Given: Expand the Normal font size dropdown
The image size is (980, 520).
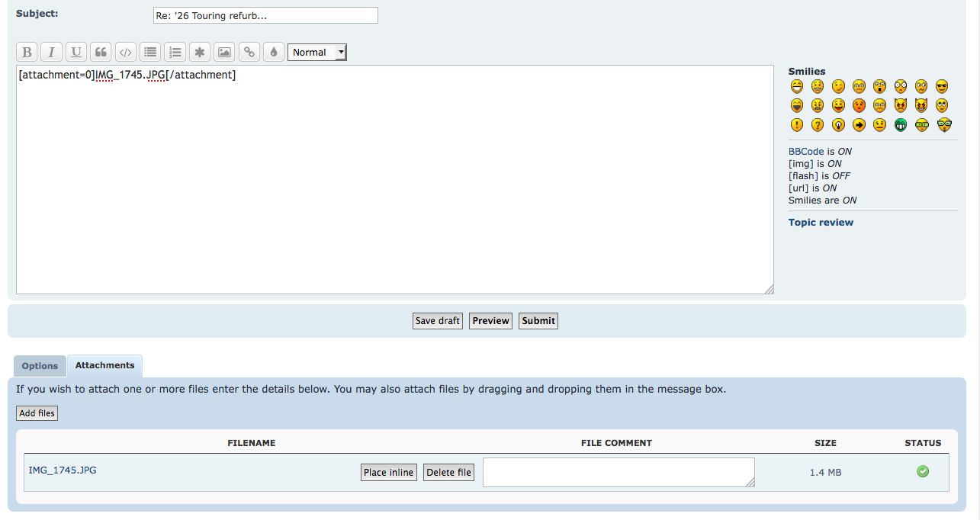Looking at the screenshot, I should click(x=317, y=52).
